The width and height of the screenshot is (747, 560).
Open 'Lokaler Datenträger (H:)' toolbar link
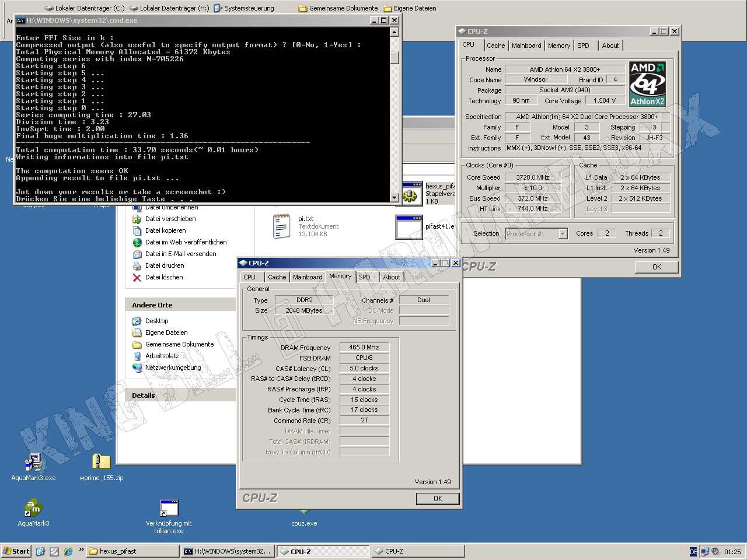pyautogui.click(x=169, y=8)
